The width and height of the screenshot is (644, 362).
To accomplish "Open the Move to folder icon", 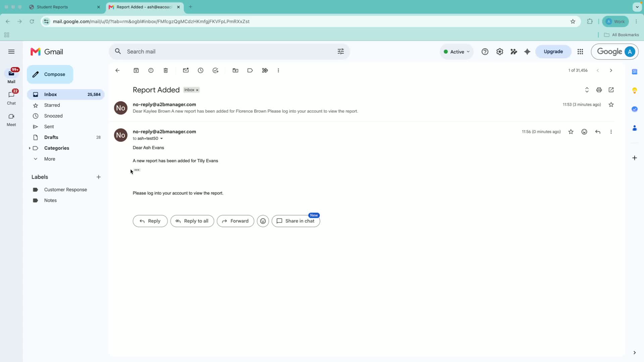I will click(x=235, y=70).
